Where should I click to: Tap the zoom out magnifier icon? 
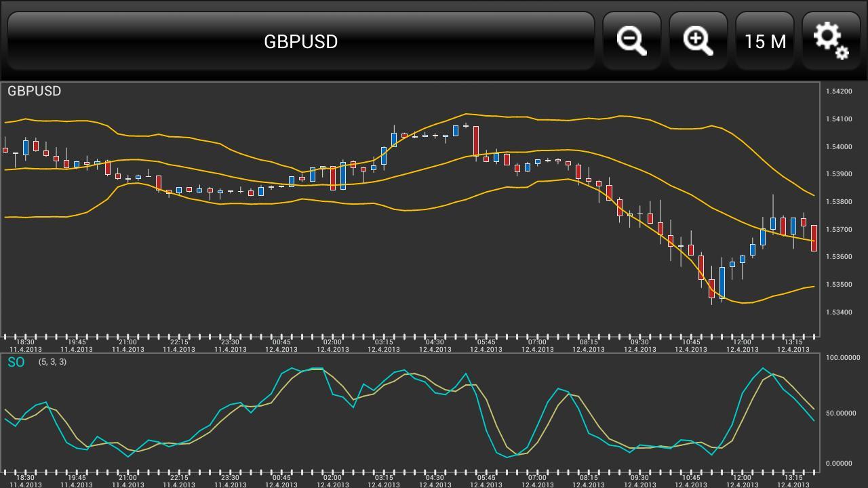(x=632, y=41)
